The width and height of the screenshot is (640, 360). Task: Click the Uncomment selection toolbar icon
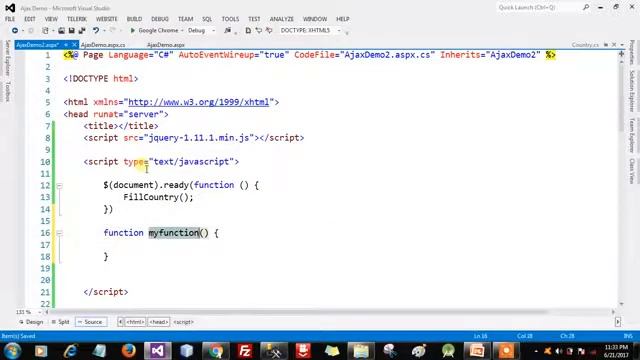269,31
